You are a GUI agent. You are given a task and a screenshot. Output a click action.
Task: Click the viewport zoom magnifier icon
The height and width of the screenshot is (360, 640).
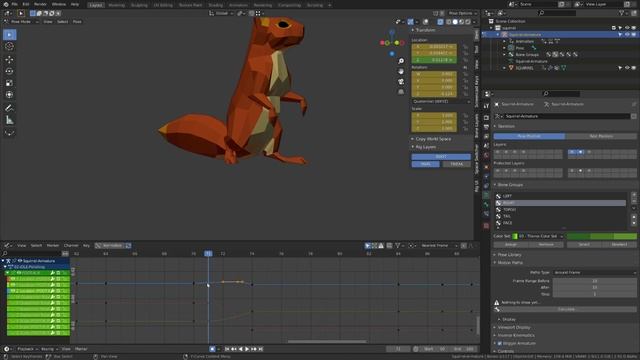(x=401, y=61)
